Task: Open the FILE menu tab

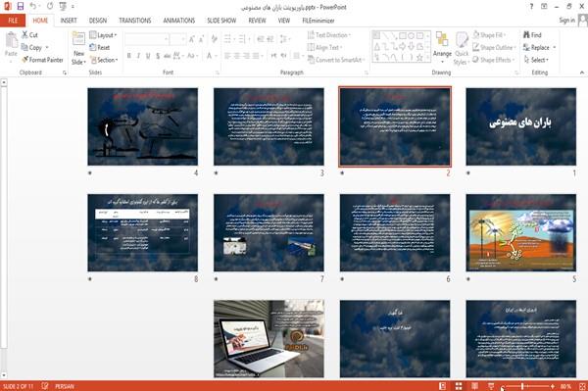Action: pyautogui.click(x=13, y=21)
